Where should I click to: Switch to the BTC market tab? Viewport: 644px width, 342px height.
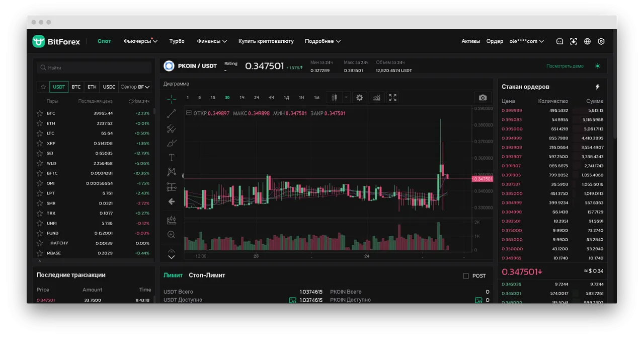click(76, 87)
